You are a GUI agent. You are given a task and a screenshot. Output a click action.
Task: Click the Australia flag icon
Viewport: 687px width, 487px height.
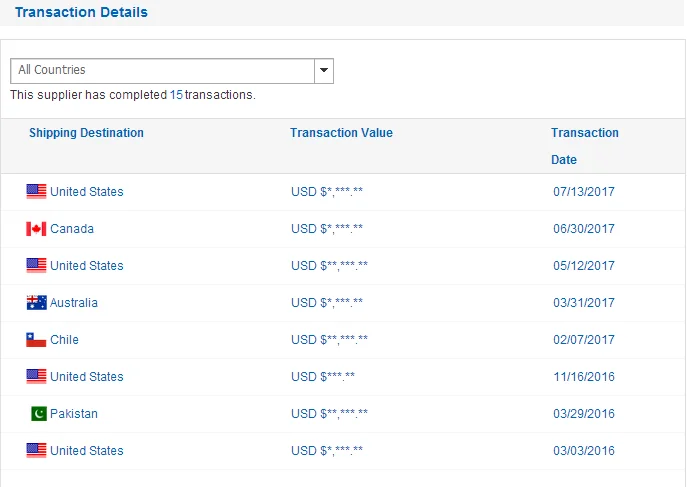[36, 303]
